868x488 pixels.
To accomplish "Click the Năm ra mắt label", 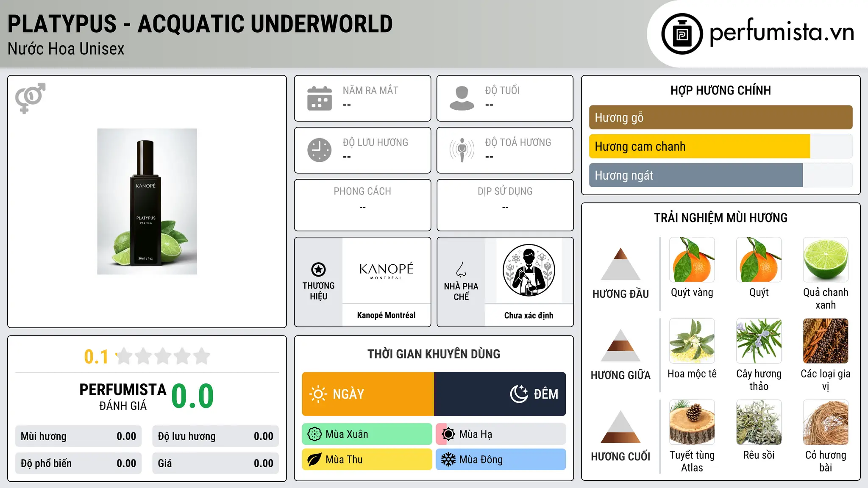I will click(x=370, y=90).
